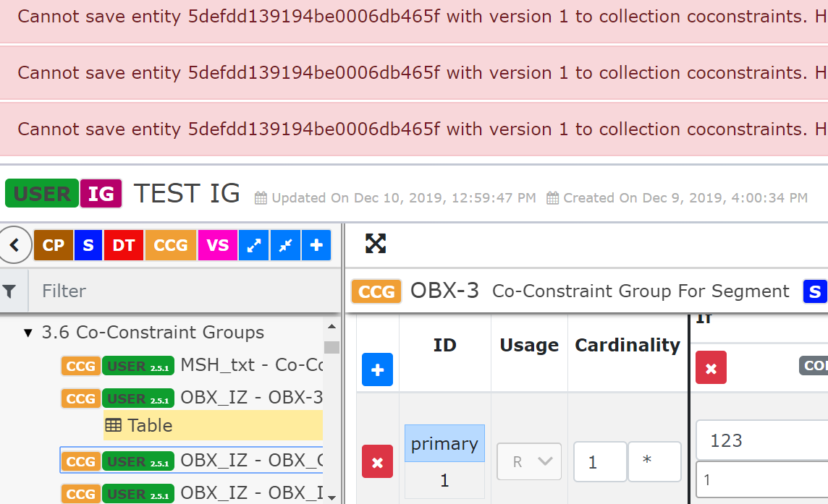Click the red X in the If column
Screen dimensions: 828x504
coord(711,367)
